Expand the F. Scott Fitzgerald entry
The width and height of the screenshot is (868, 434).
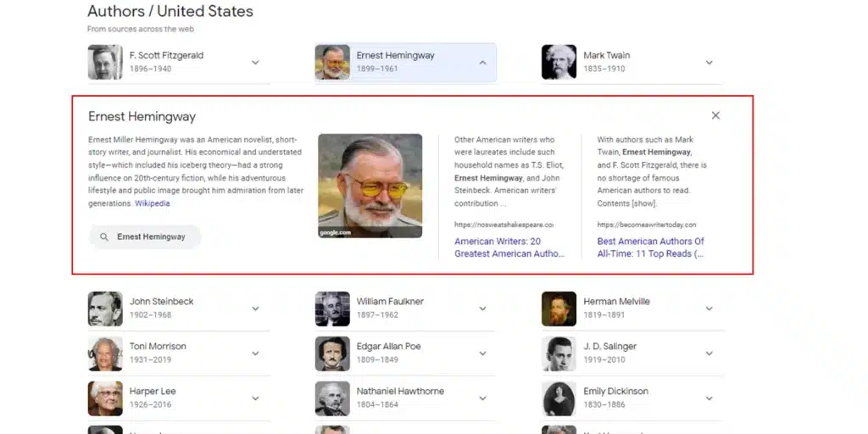coord(255,63)
